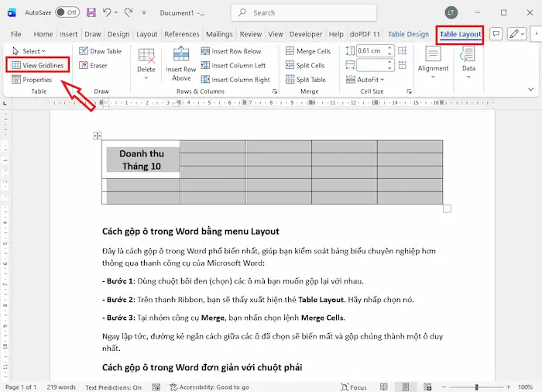542x392 pixels.
Task: Open the Comments pane icon
Action: (x=496, y=34)
